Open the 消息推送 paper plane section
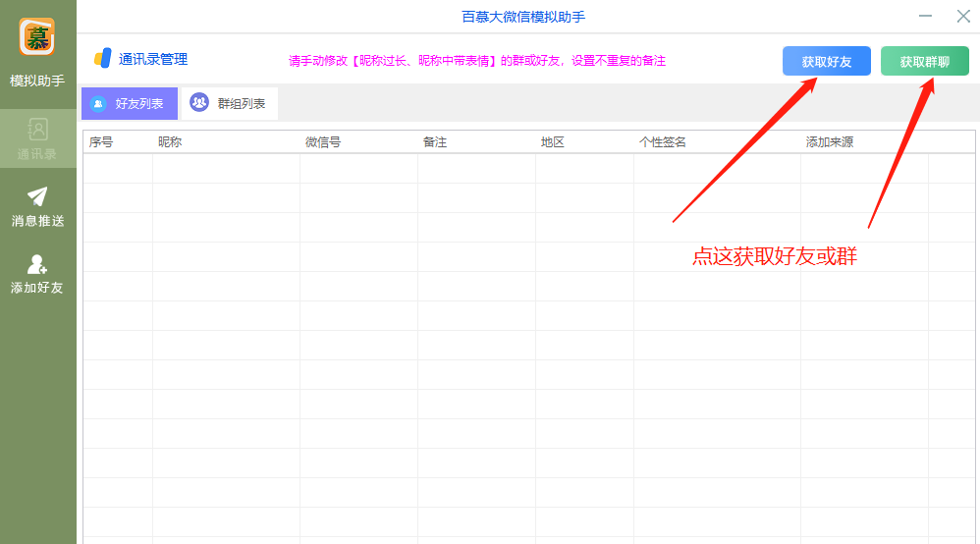 point(37,206)
